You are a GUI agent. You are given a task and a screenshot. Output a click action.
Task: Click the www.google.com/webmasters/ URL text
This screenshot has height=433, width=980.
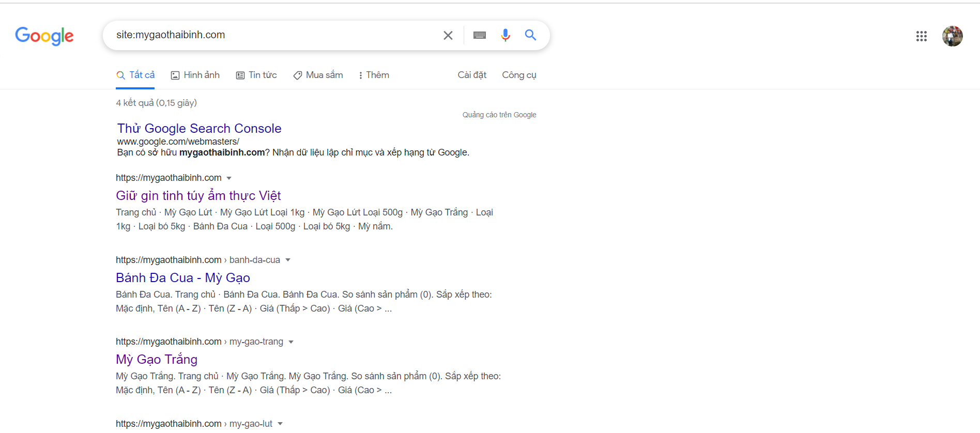(178, 142)
